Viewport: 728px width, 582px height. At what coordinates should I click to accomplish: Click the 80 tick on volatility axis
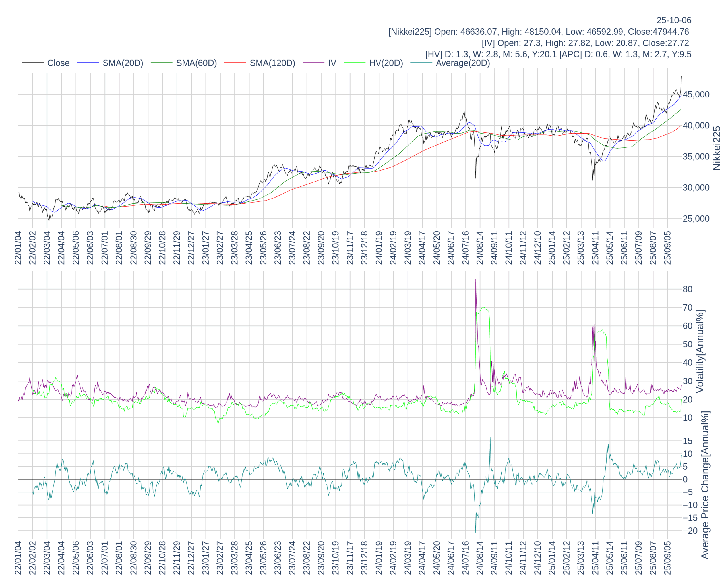click(x=688, y=289)
